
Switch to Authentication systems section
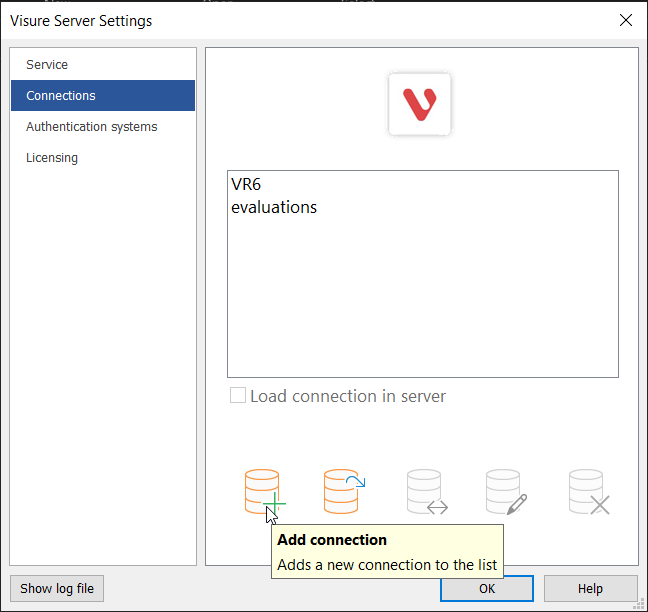103,126
